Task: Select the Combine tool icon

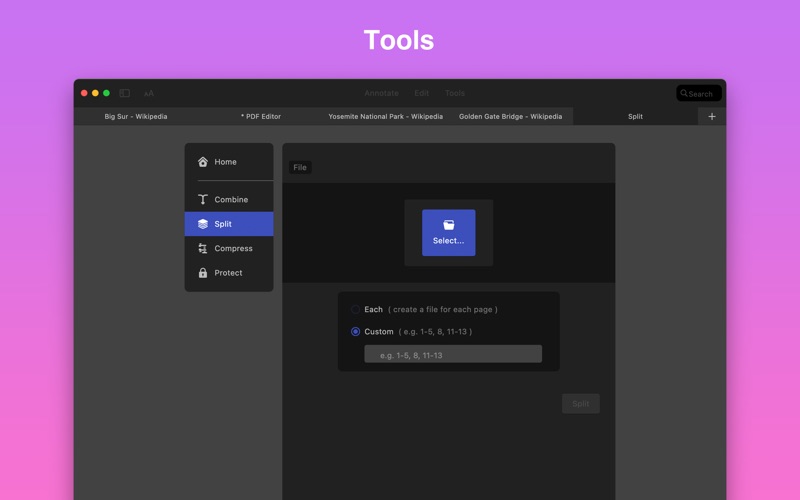Action: click(203, 200)
